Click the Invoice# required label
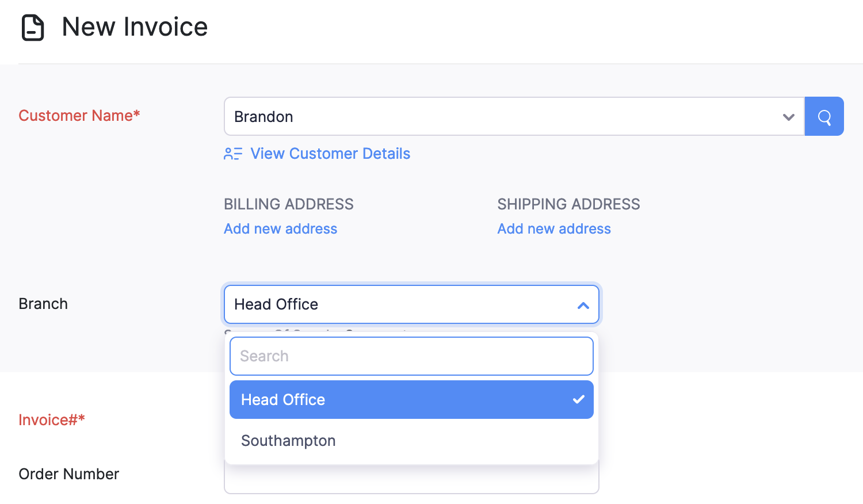The image size is (863, 504). click(52, 420)
